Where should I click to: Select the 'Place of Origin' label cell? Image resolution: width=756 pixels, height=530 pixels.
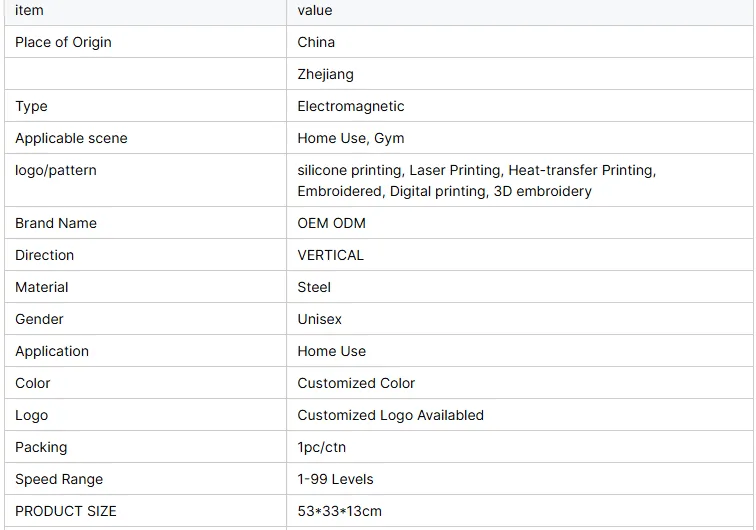pyautogui.click(x=145, y=42)
